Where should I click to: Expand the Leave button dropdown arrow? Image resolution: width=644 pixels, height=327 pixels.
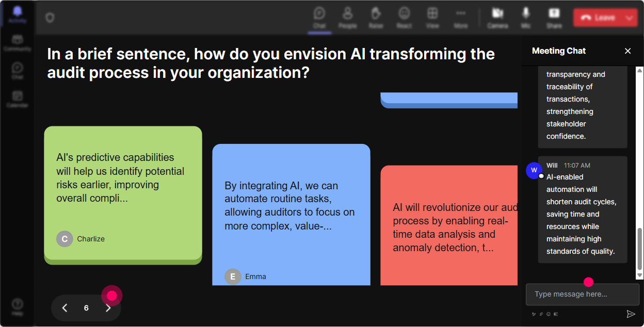click(x=630, y=18)
